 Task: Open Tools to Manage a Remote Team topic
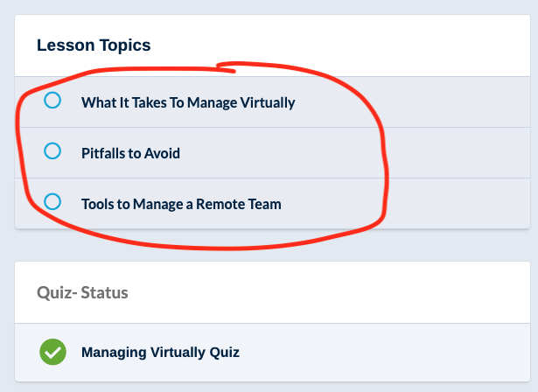click(x=181, y=204)
